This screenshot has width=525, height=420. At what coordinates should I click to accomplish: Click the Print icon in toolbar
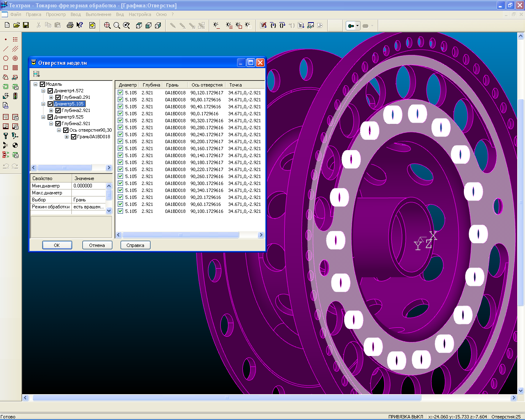[70, 25]
